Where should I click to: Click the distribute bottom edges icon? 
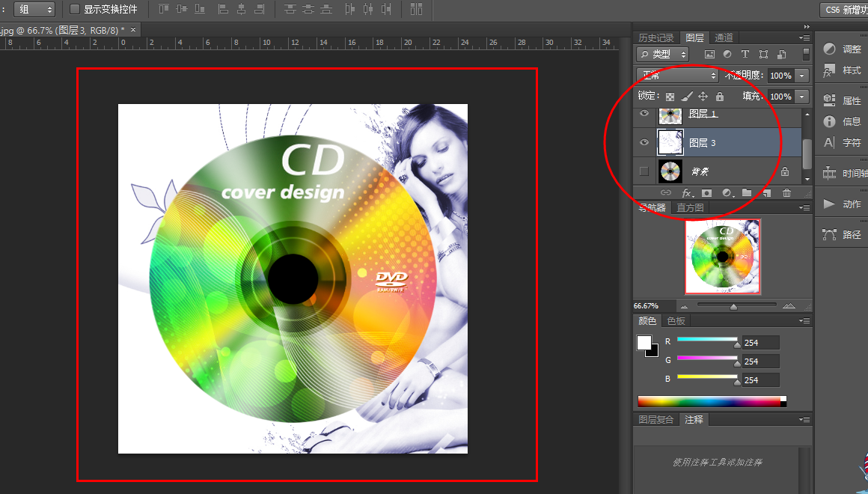coord(326,9)
